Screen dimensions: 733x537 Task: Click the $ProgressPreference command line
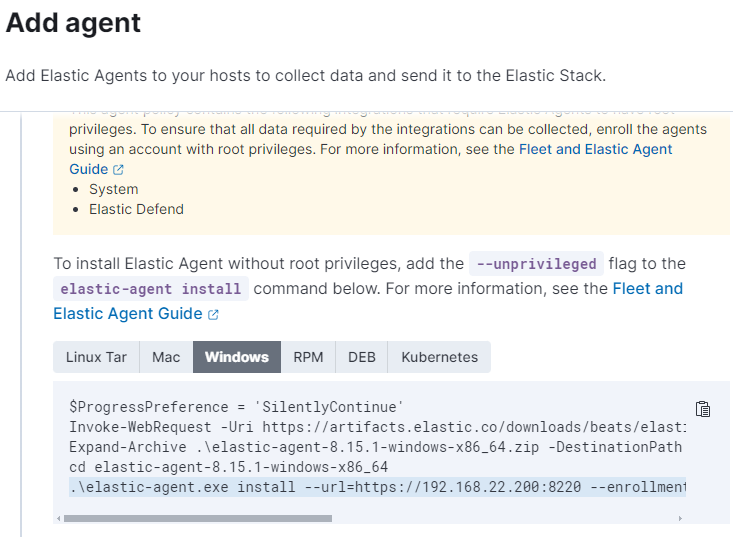pyautogui.click(x=236, y=407)
